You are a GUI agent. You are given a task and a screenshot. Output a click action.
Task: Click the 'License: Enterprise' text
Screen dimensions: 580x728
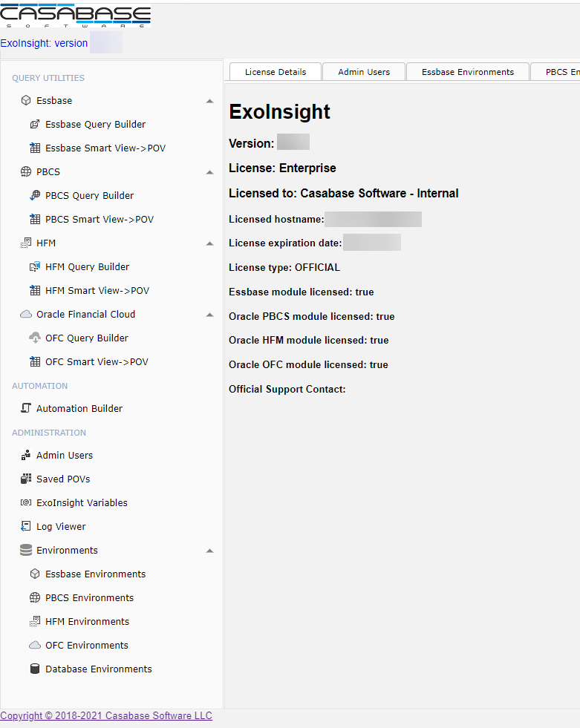pyautogui.click(x=282, y=168)
